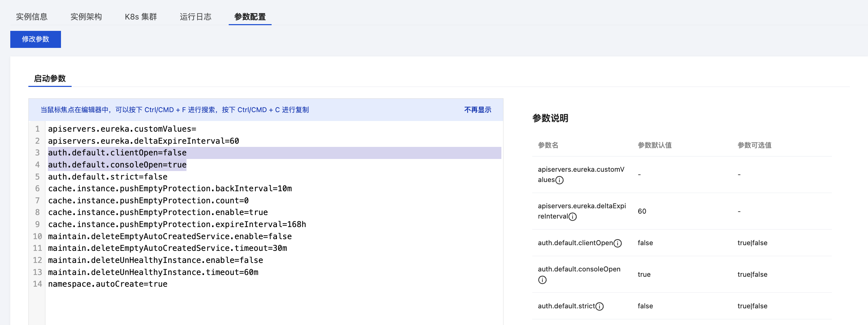Click info icon beside apiservers.eureka.deltaExpireInterval
Image resolution: width=868 pixels, height=325 pixels.
573,217
